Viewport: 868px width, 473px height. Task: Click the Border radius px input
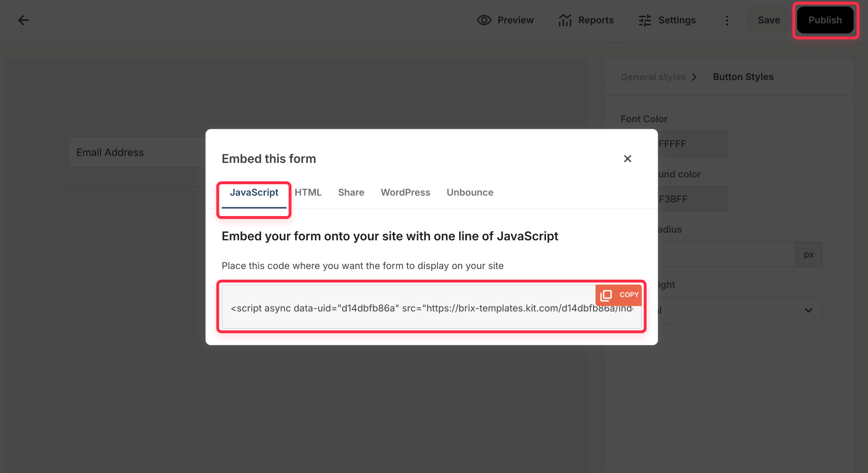(727, 255)
